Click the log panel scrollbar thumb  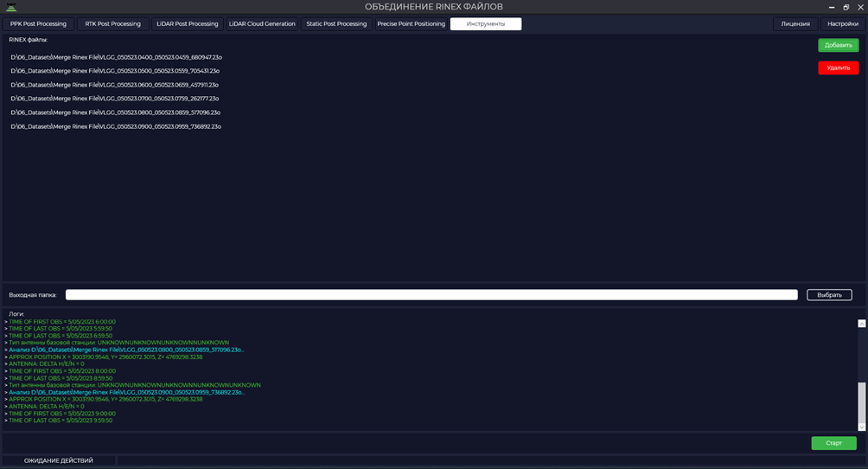(x=861, y=403)
